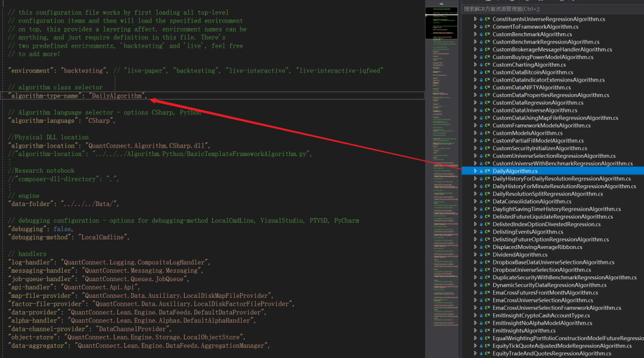Click the C# icon of CustomDataUniverseAlgorithm.cs
The height and width of the screenshot is (358, 644).
(x=487, y=110)
